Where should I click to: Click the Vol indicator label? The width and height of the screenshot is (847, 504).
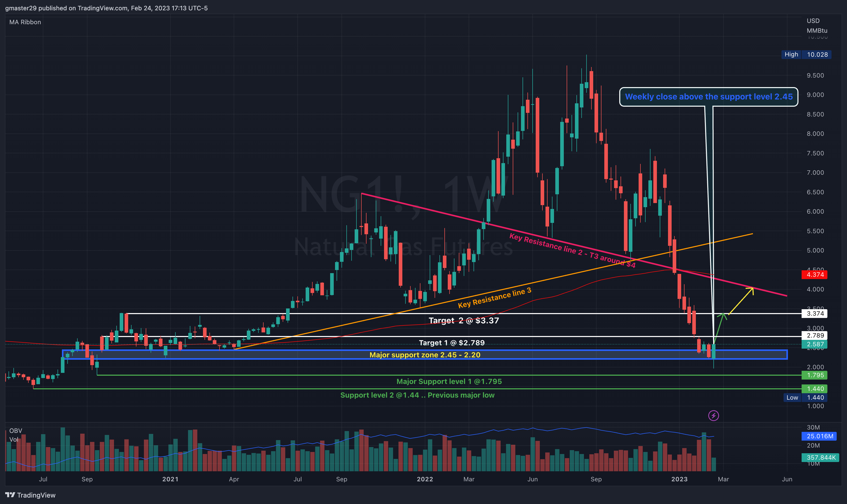point(14,440)
